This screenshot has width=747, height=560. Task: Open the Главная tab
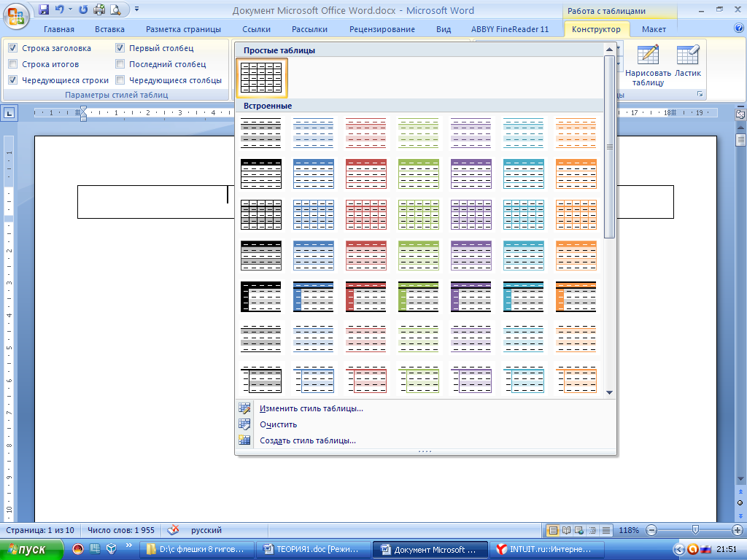click(x=59, y=29)
